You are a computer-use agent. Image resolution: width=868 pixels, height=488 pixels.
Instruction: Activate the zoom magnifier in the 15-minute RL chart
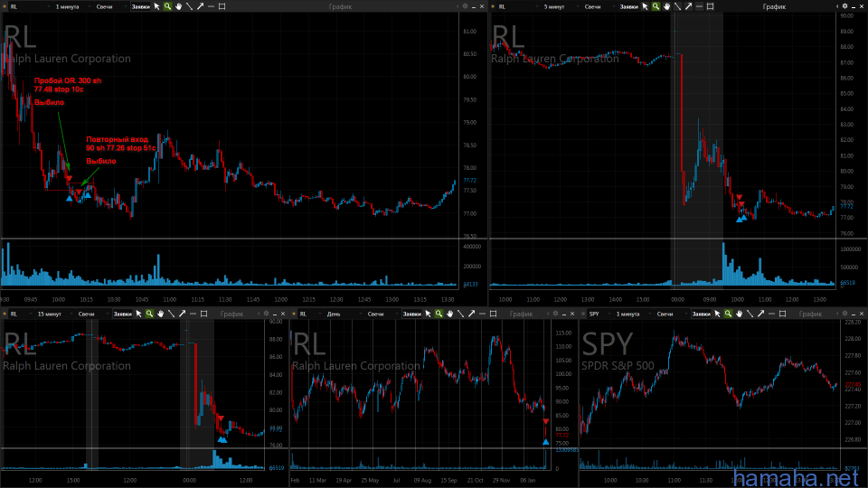pos(149,314)
